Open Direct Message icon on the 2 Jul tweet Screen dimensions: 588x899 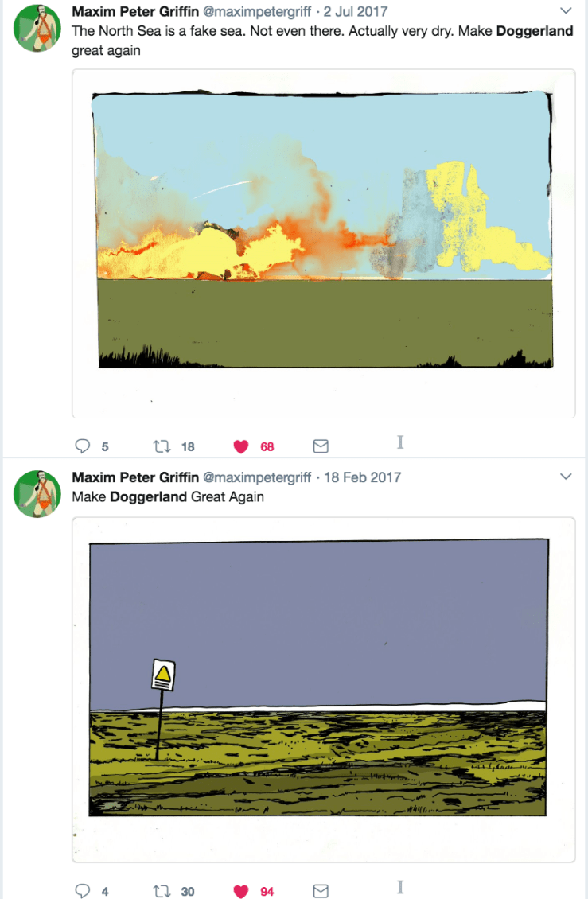pyautogui.click(x=321, y=446)
